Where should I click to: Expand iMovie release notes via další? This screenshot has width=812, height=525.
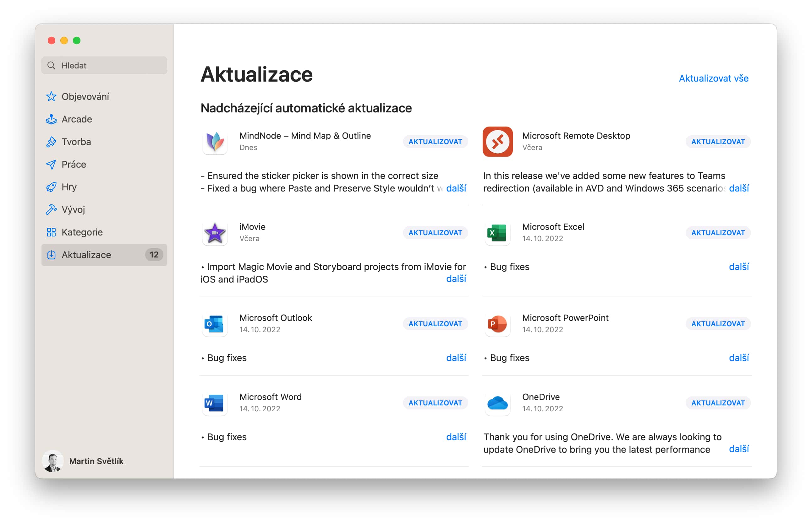coord(456,279)
